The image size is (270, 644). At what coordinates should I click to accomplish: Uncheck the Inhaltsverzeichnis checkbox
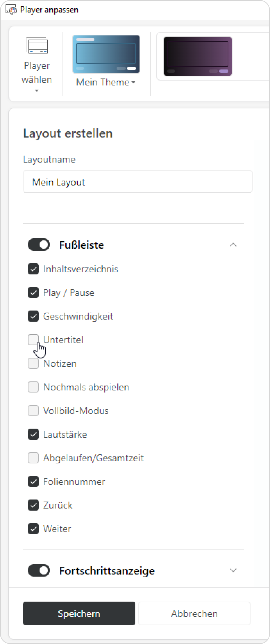coord(33,269)
